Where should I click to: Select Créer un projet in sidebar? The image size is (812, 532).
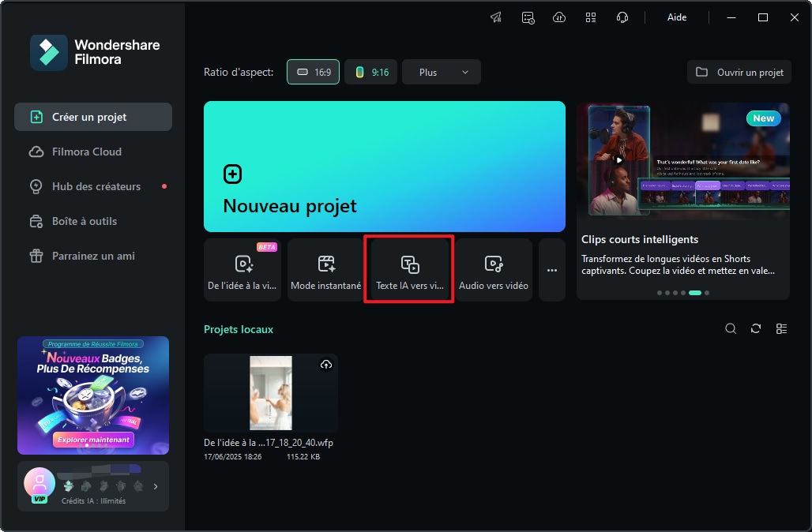(93, 117)
